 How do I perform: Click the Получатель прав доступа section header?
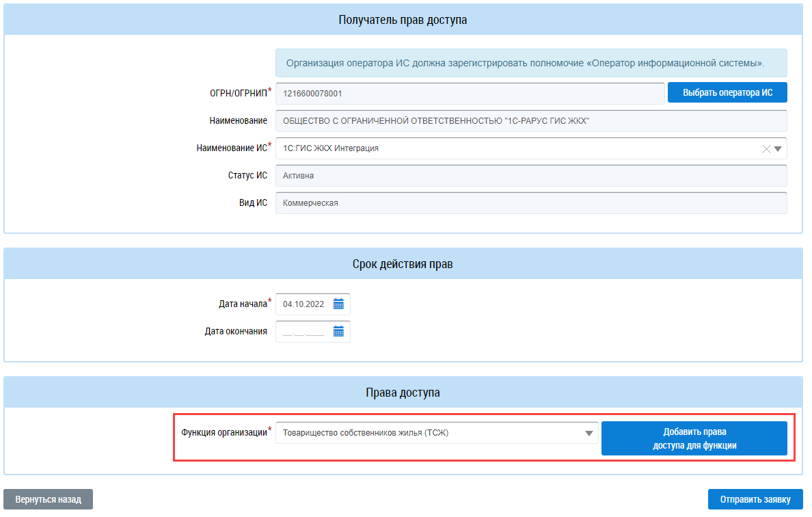pyautogui.click(x=403, y=20)
